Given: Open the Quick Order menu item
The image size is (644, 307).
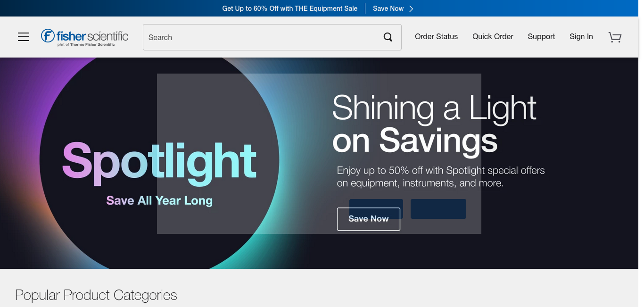Looking at the screenshot, I should click(x=493, y=37).
